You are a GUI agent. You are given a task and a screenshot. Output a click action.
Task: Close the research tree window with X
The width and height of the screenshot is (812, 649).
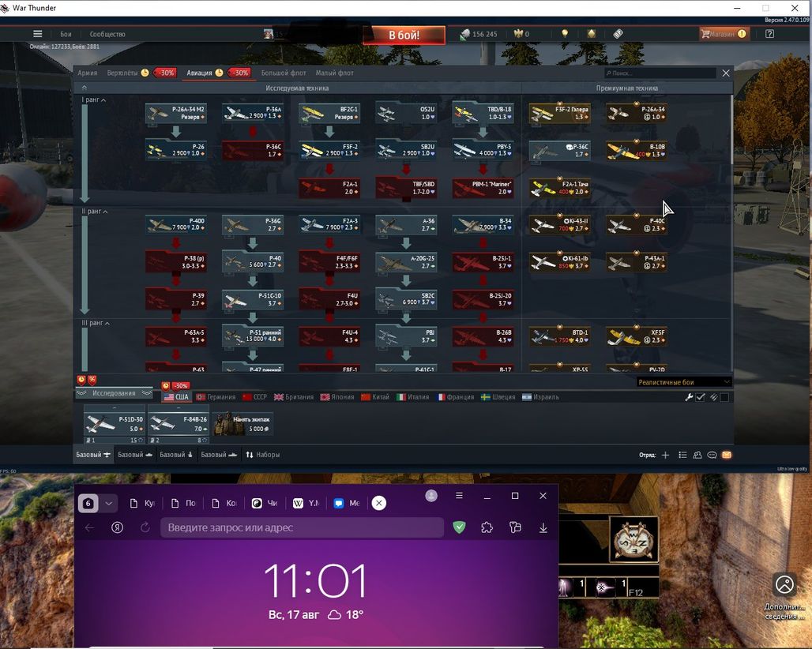(x=726, y=73)
